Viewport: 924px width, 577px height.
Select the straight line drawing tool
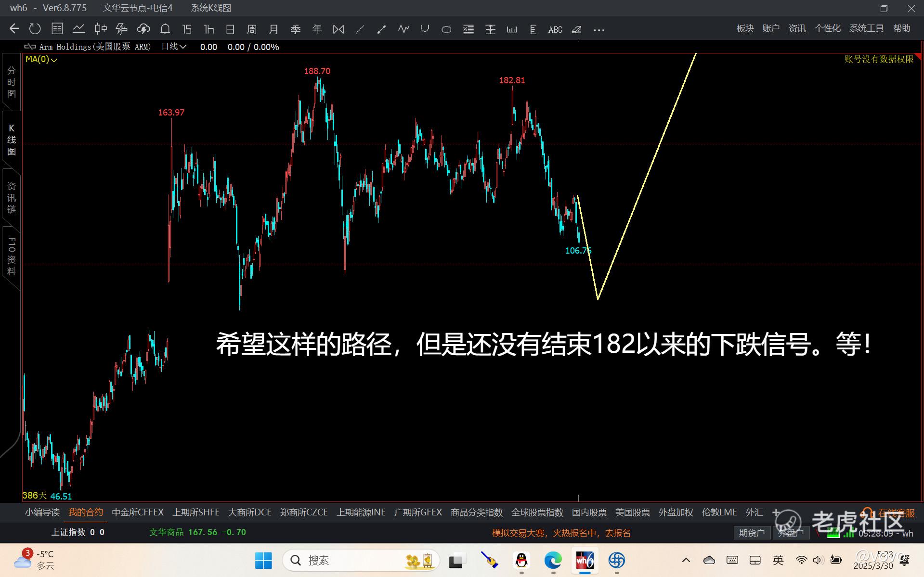tap(360, 29)
